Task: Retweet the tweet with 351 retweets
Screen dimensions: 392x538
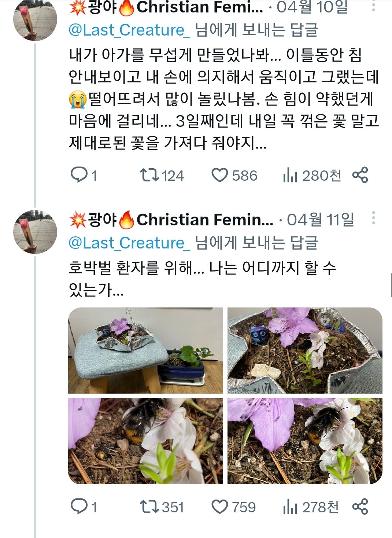Action: pyautogui.click(x=149, y=507)
